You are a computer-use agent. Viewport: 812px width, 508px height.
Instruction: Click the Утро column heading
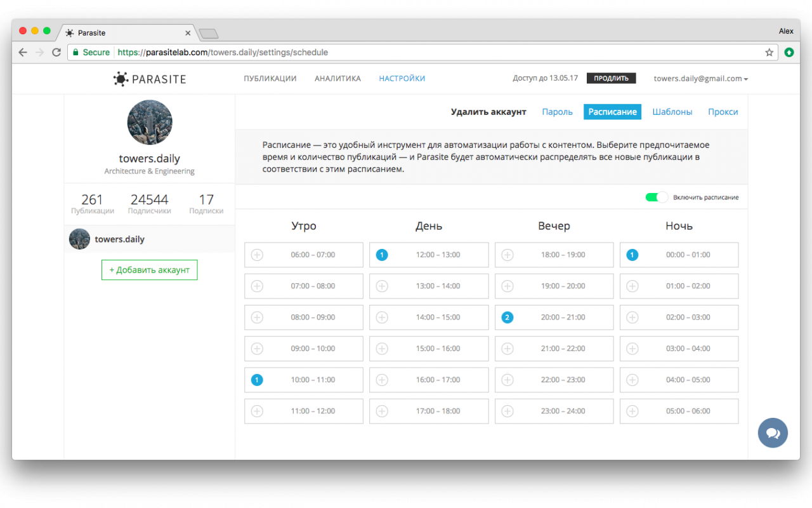click(x=304, y=226)
